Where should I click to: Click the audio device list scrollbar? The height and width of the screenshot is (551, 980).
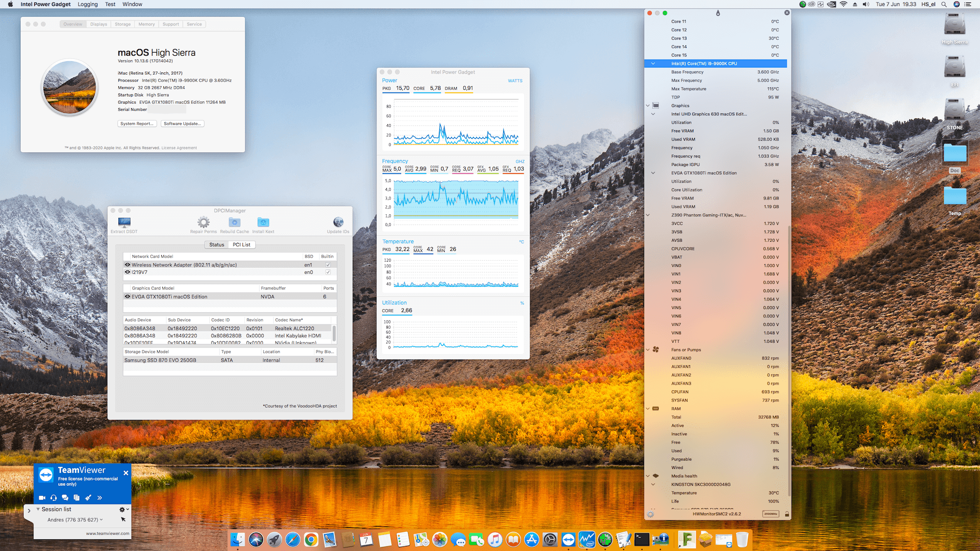tap(334, 333)
